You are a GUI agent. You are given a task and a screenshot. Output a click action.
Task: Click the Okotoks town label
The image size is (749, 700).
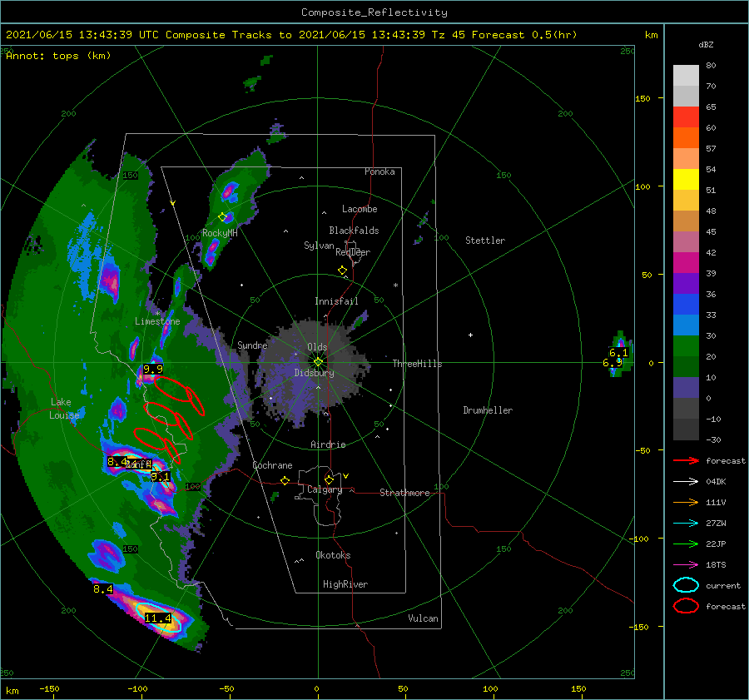click(x=333, y=555)
